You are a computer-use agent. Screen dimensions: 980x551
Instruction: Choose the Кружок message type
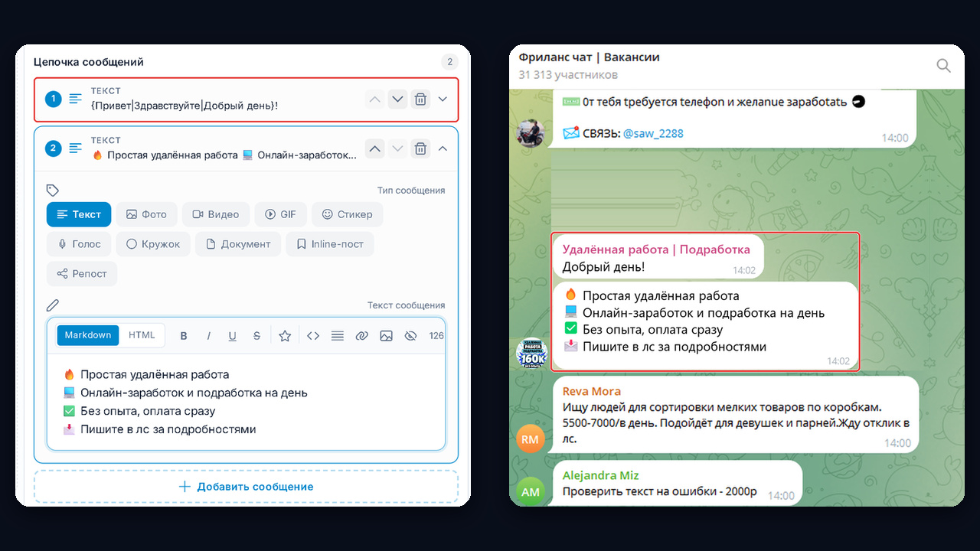[x=153, y=244]
